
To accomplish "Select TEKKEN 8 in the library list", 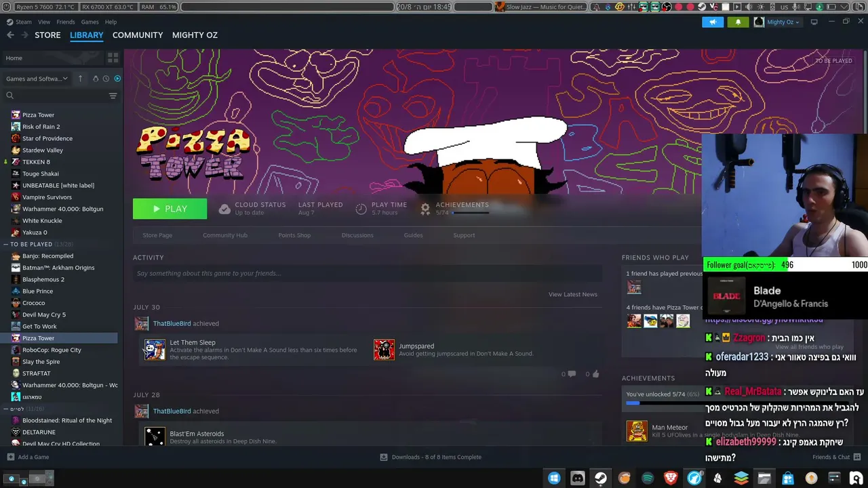I will tap(36, 162).
